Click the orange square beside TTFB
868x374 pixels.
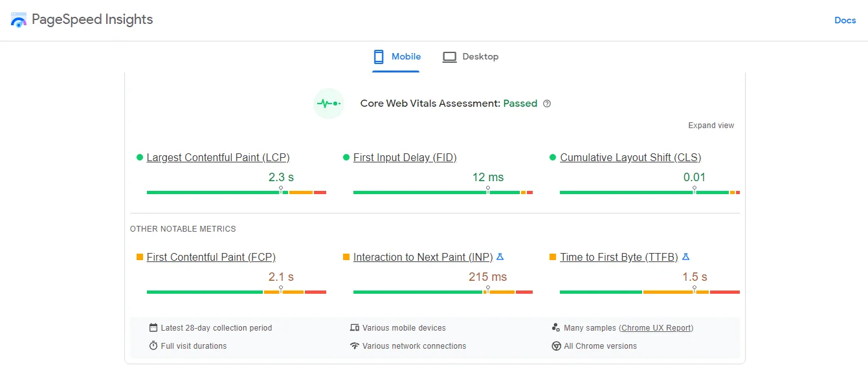[553, 257]
